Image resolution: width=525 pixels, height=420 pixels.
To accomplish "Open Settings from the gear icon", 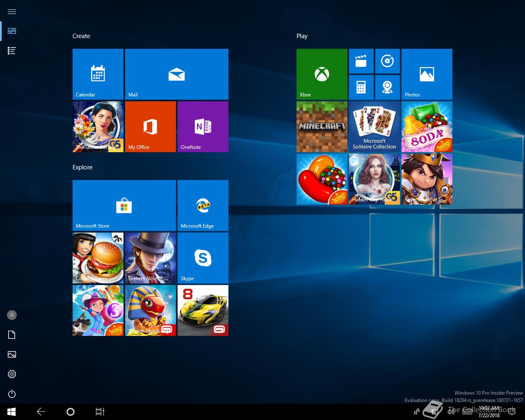I will pos(12,374).
